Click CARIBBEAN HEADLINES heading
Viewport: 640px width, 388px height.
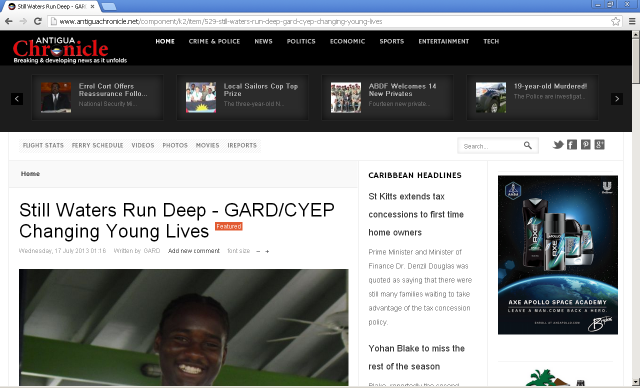415,175
